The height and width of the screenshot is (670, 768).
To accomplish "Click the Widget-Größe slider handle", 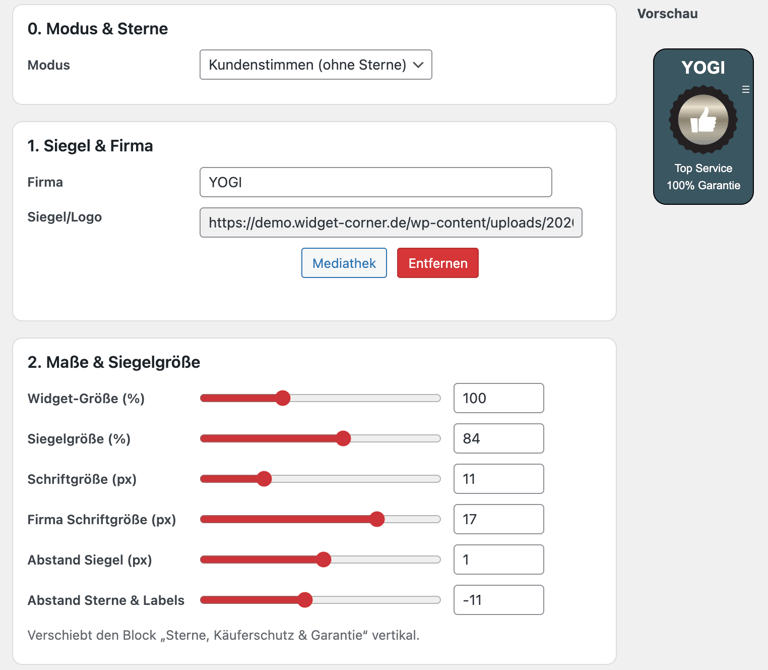I will 283,398.
